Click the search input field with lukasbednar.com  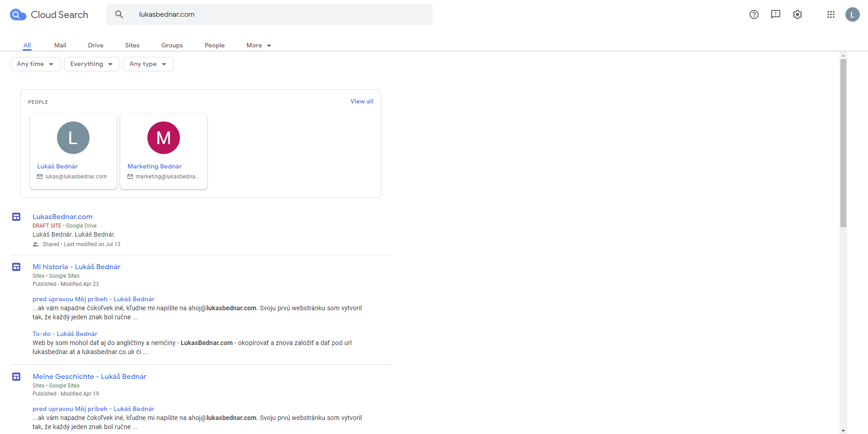[x=269, y=14]
